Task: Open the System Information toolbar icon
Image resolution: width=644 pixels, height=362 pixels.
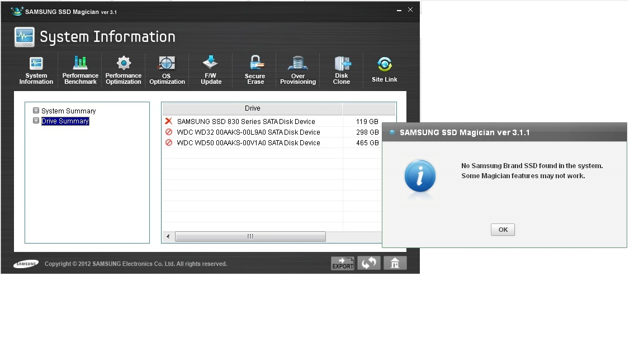Action: [x=36, y=70]
